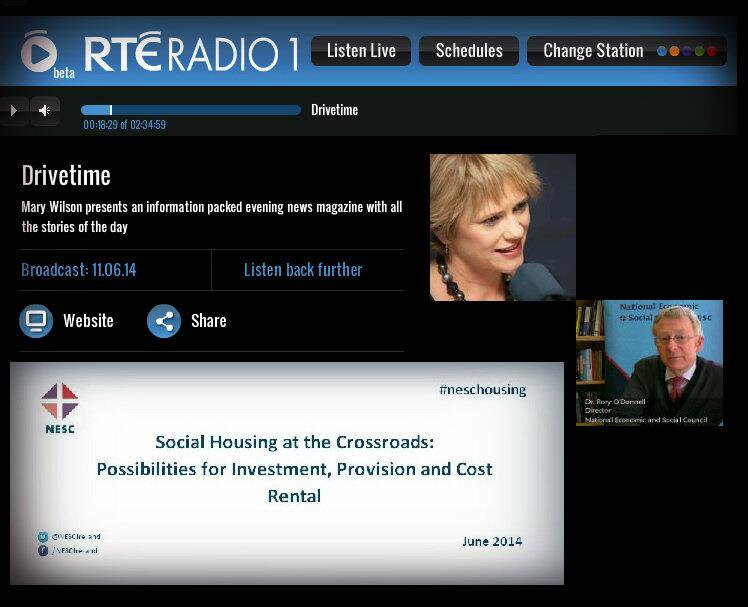
Task: Click the Drivetime show heading
Action: [66, 176]
